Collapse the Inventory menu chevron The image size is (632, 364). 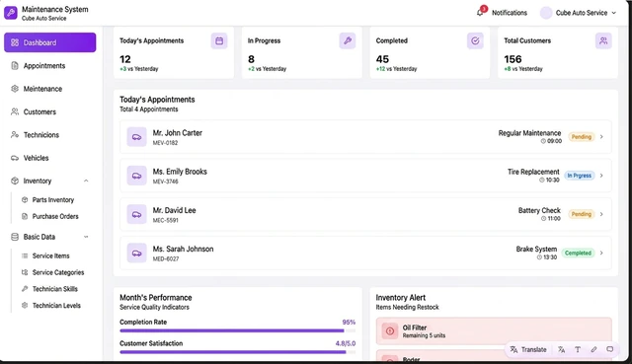point(86,181)
